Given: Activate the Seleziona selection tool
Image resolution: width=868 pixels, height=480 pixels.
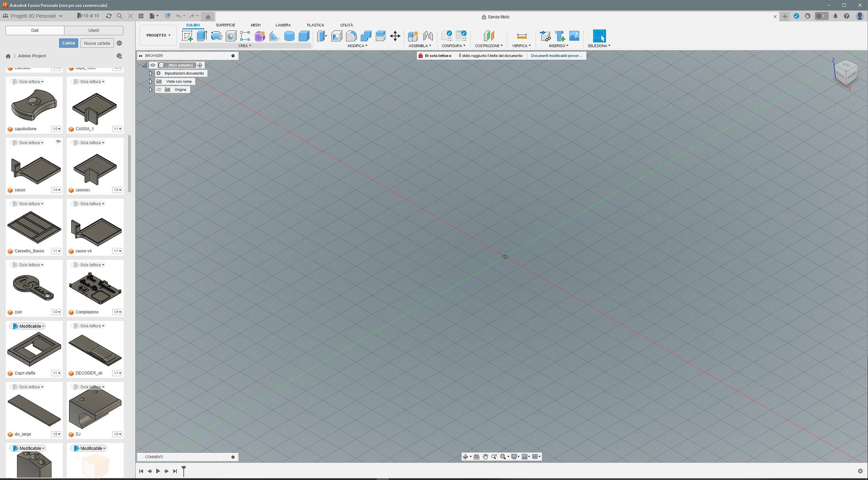Looking at the screenshot, I should [x=599, y=36].
